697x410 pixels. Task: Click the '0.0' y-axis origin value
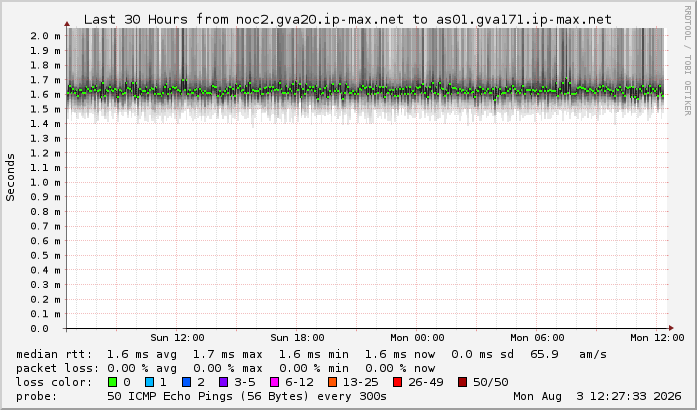point(39,329)
